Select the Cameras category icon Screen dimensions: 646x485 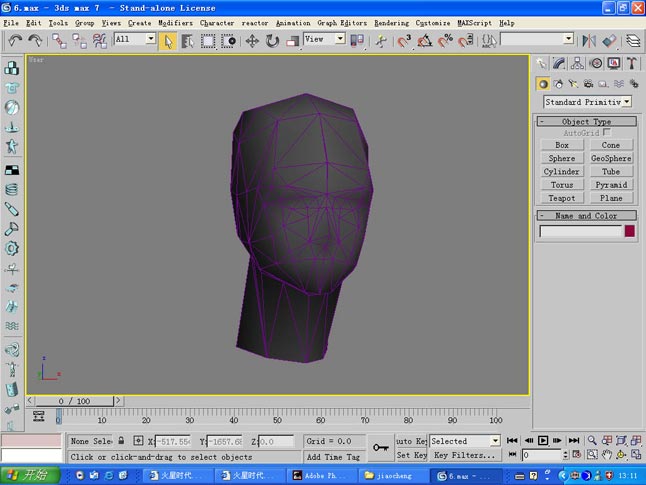tap(588, 84)
